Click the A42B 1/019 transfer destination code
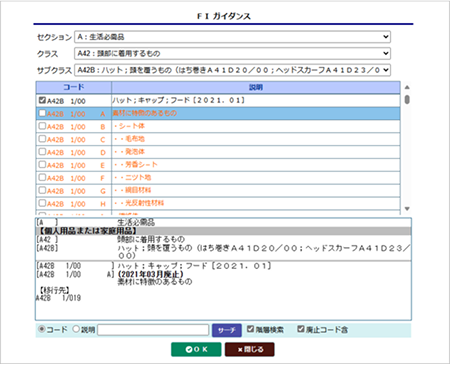450x365 pixels. [58, 298]
